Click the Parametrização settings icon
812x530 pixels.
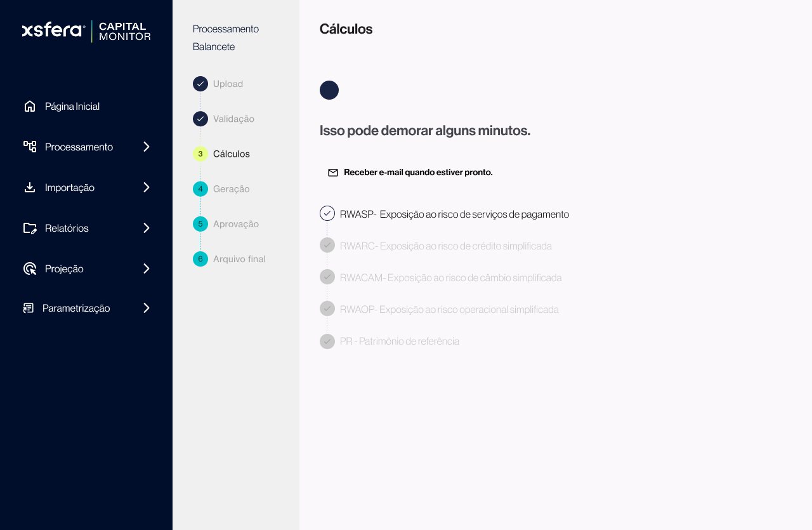pos(29,308)
